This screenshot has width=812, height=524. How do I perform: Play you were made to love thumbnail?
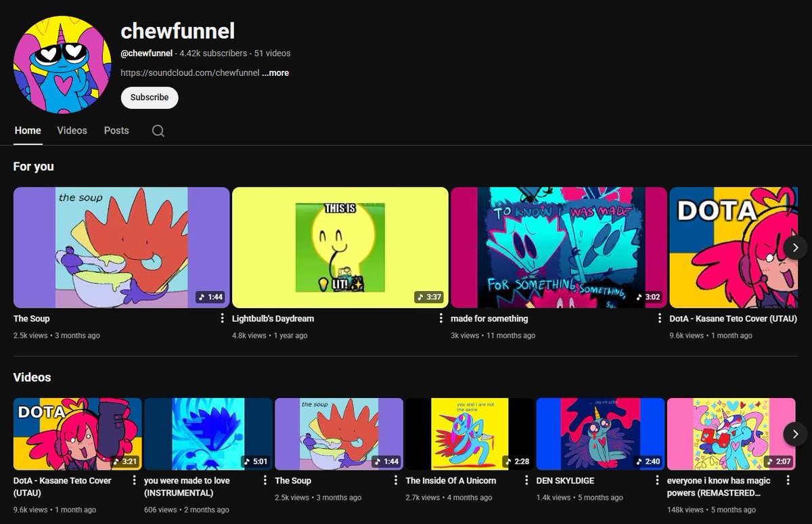coord(208,434)
